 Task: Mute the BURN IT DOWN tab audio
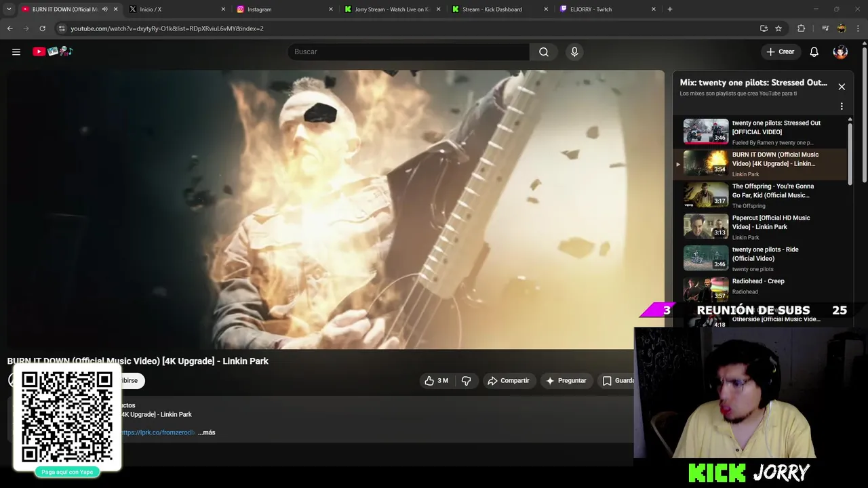click(104, 9)
